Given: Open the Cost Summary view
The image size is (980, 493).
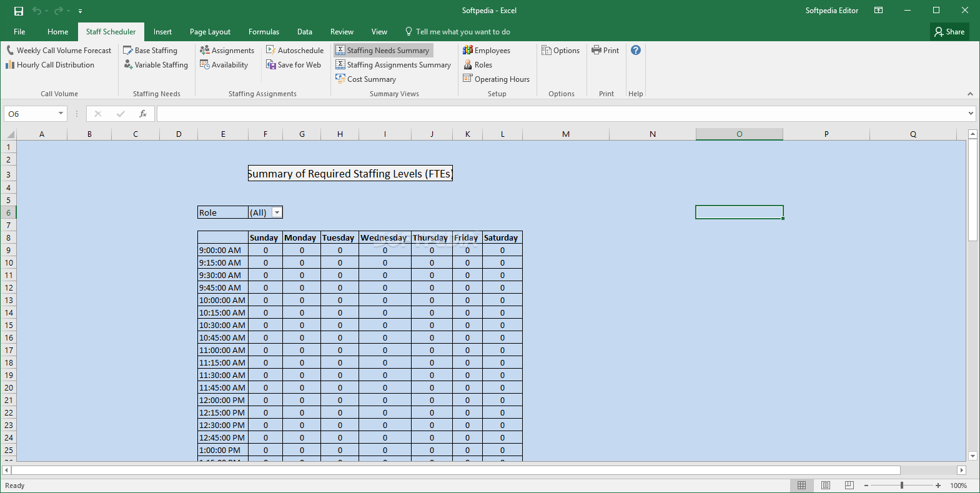Looking at the screenshot, I should [366, 79].
